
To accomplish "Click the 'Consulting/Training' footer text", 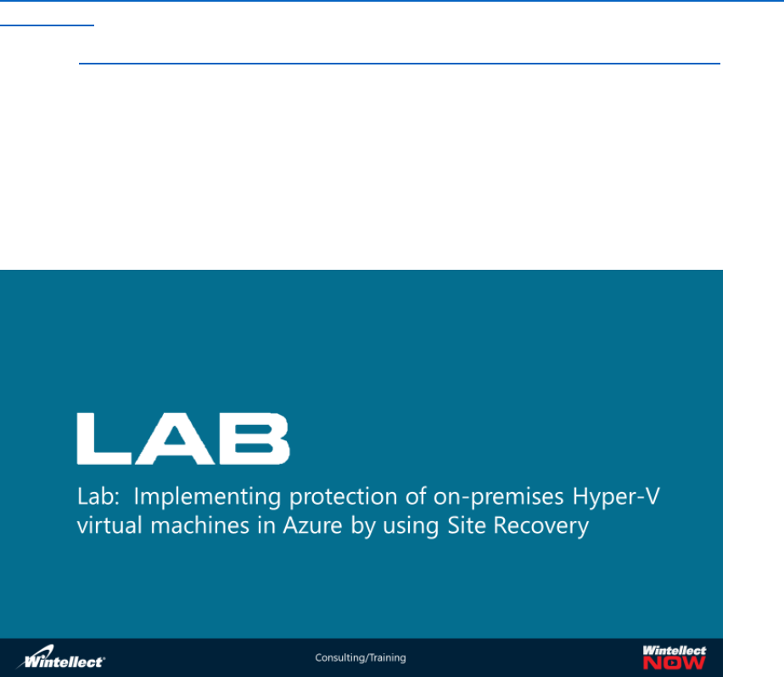I will 361,658.
